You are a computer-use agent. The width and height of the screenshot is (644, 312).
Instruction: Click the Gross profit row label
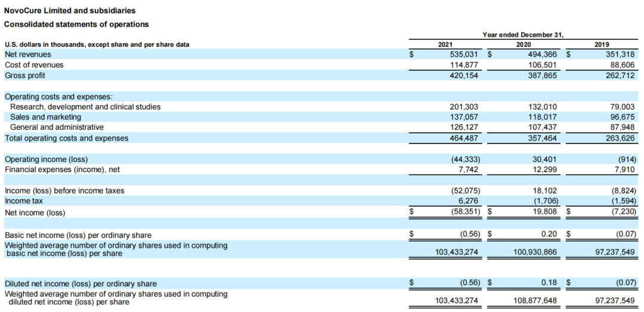pos(25,76)
